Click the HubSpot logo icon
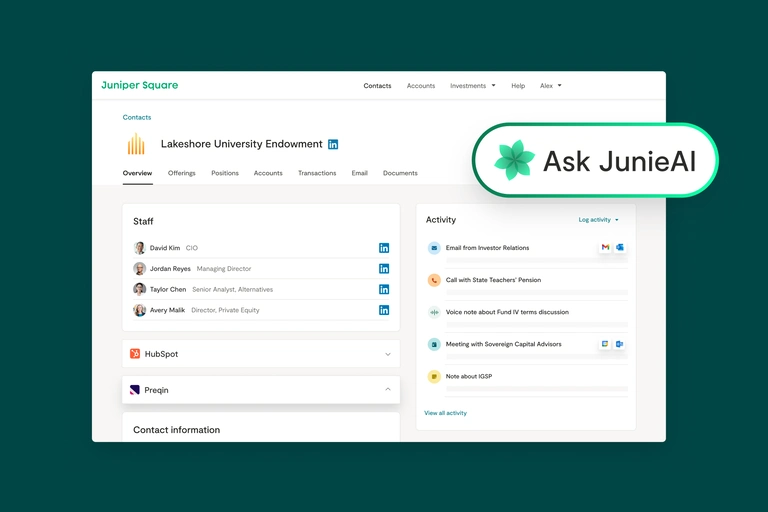 135,353
